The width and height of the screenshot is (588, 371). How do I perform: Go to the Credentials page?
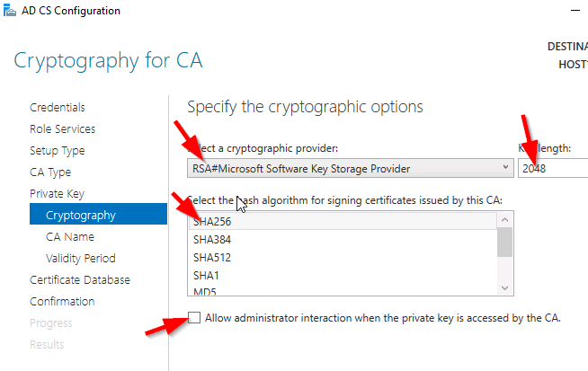[x=58, y=108]
